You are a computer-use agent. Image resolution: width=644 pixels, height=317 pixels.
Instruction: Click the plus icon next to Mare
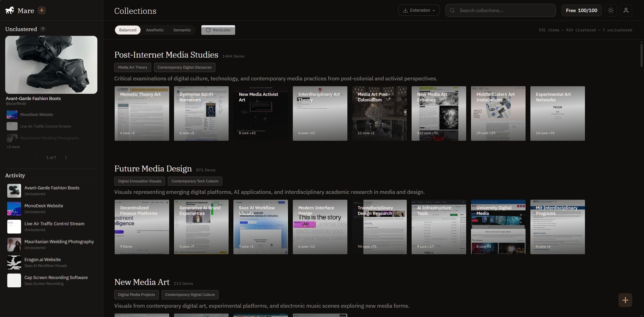(42, 10)
